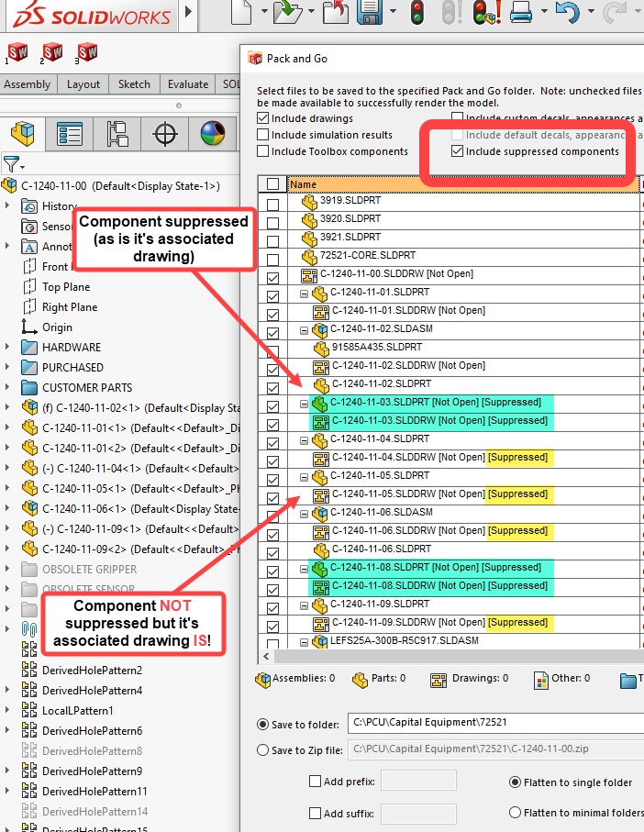Click the SW macro icon numbered 1
This screenshot has width=644, height=832.
tap(17, 53)
